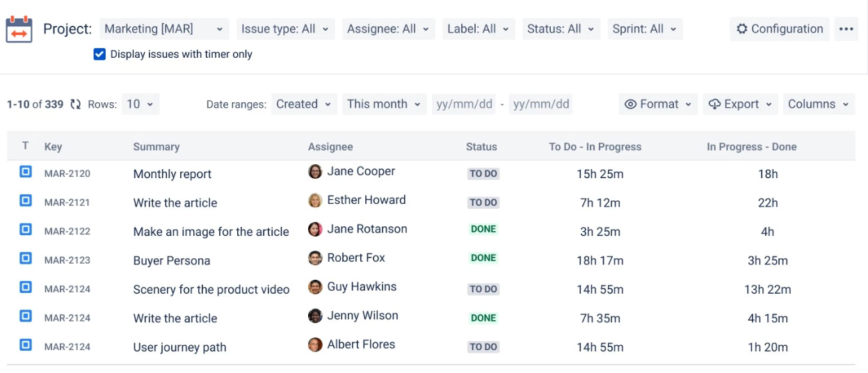
Task: Click the start date yy/mm/dd field
Action: [465, 104]
